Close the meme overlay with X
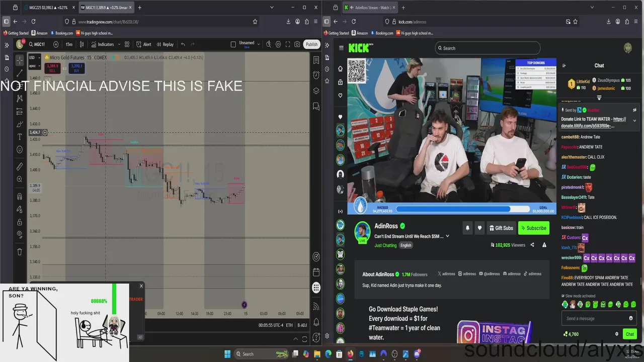The width and height of the screenshot is (644, 362). [x=141, y=286]
